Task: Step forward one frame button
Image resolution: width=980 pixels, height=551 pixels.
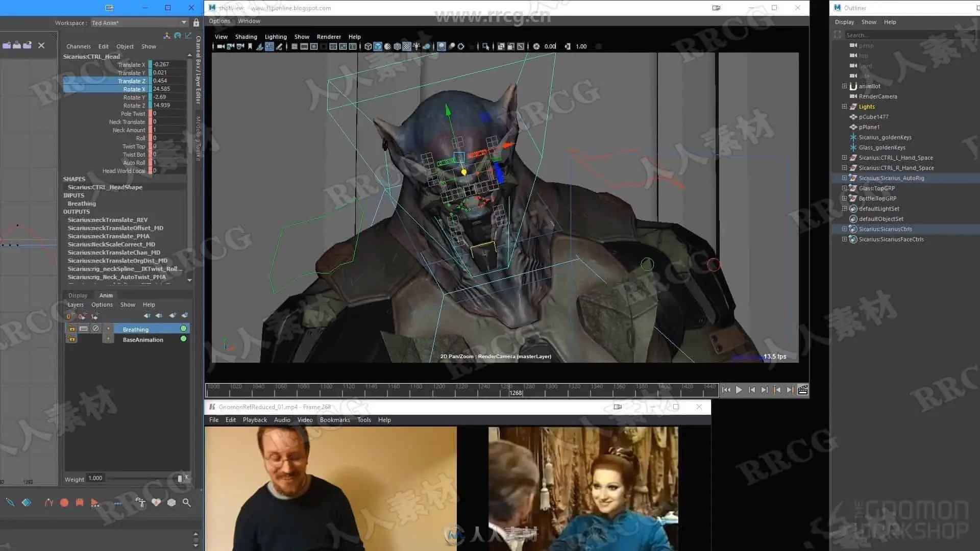Action: click(764, 390)
